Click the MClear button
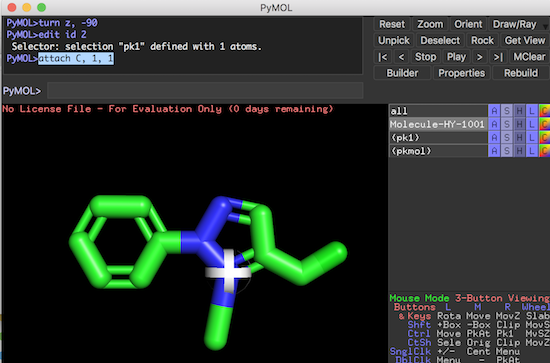The height and width of the screenshot is (363, 550). click(x=529, y=57)
